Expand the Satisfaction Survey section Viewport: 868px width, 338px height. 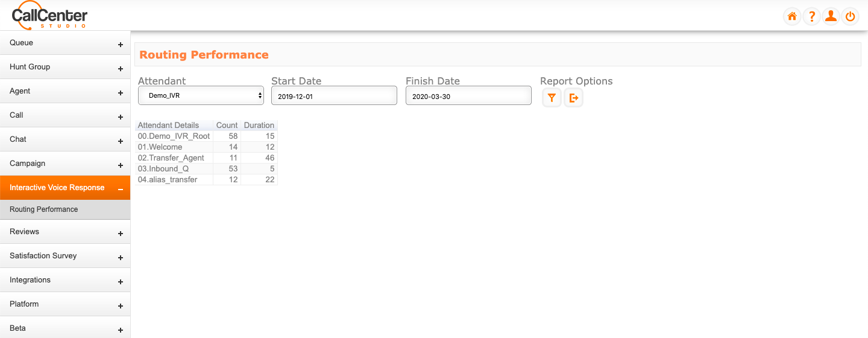[x=65, y=256]
